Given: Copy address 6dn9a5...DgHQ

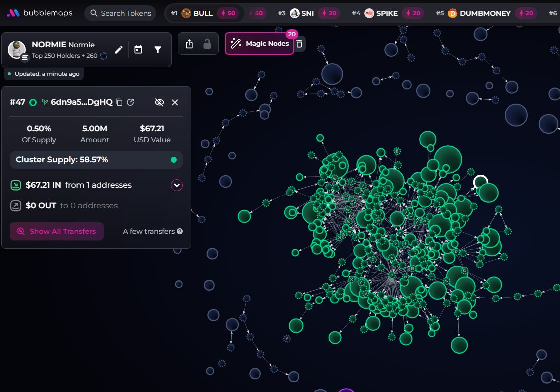Looking at the screenshot, I should [120, 102].
